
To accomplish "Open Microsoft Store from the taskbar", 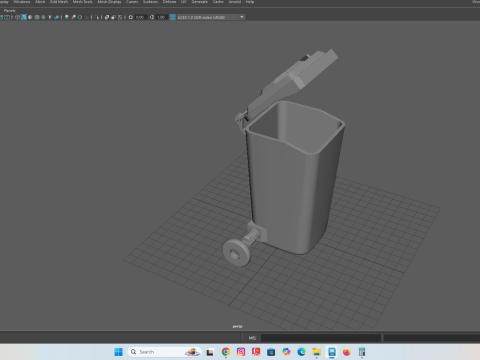I will tap(271, 352).
